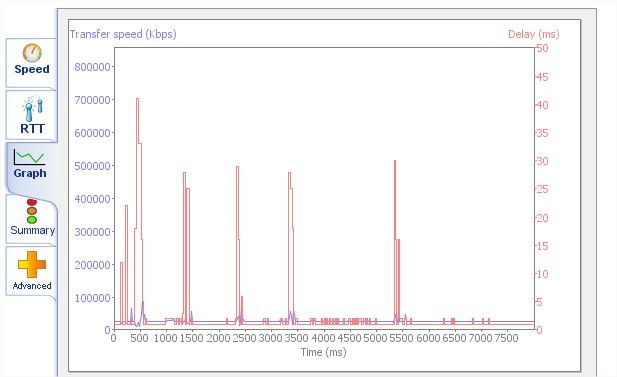
Task: Click the 50 delay axis value
Action: [542, 48]
